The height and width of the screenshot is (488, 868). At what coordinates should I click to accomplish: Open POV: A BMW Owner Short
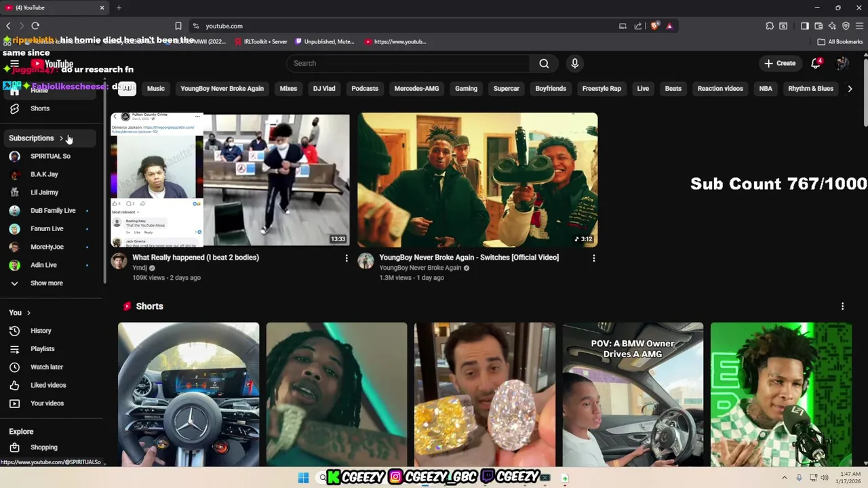tap(633, 394)
